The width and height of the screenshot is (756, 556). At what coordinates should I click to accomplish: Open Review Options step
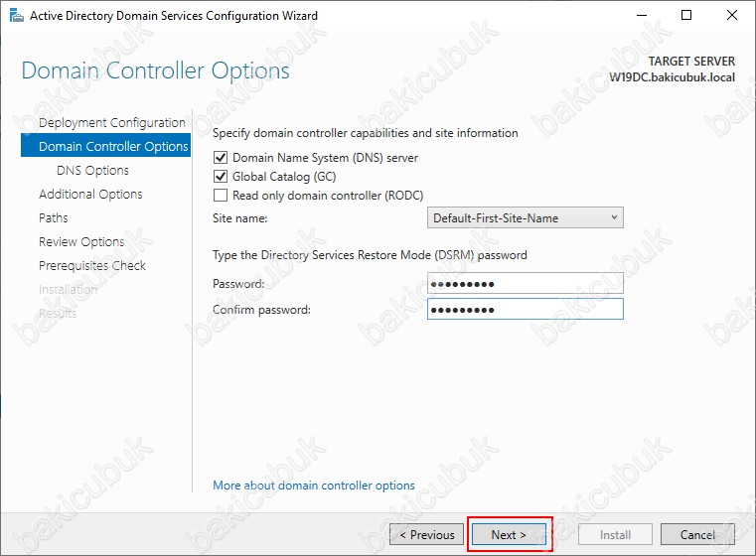coord(81,241)
